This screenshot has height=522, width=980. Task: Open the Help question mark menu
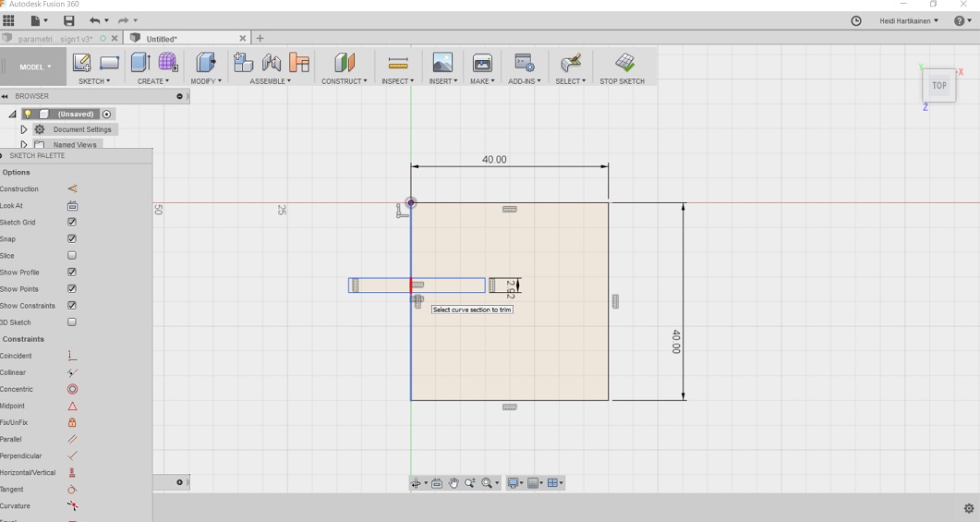[962, 20]
